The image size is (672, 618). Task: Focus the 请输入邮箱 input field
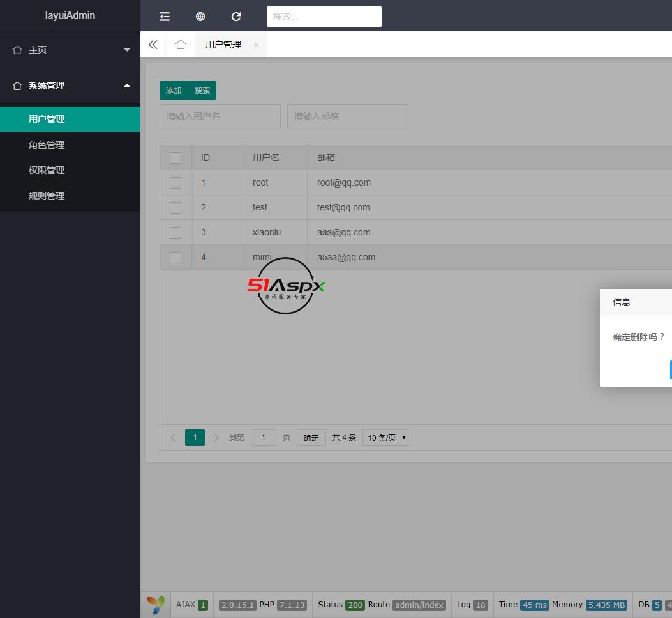coord(348,116)
